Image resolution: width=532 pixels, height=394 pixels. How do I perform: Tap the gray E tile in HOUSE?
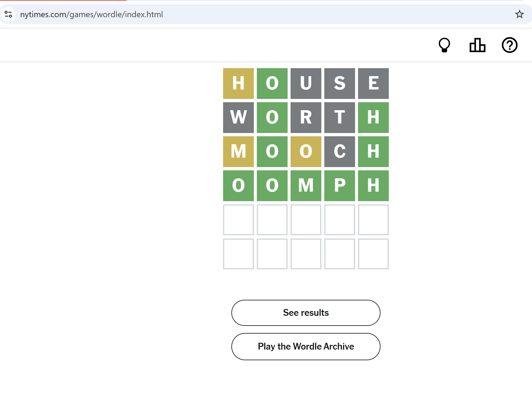(x=373, y=83)
